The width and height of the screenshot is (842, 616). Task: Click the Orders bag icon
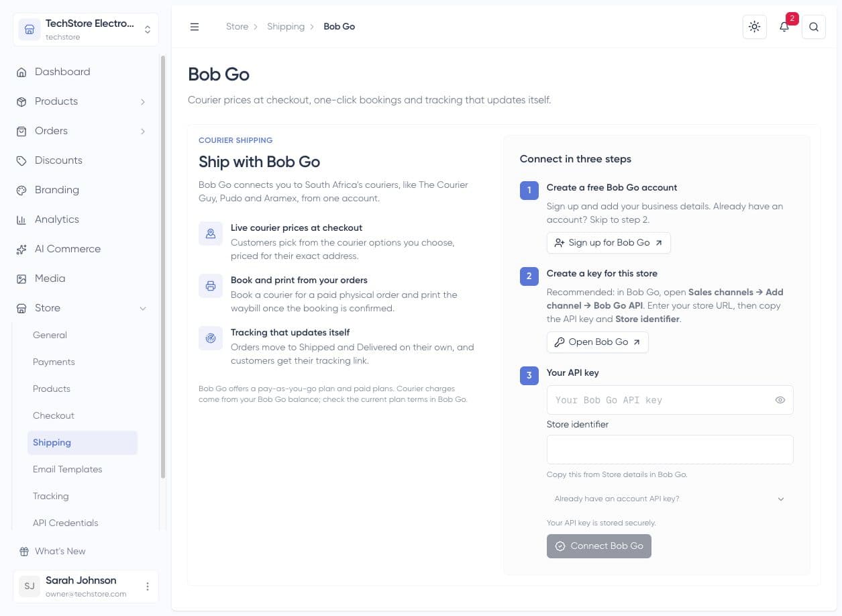pos(21,131)
